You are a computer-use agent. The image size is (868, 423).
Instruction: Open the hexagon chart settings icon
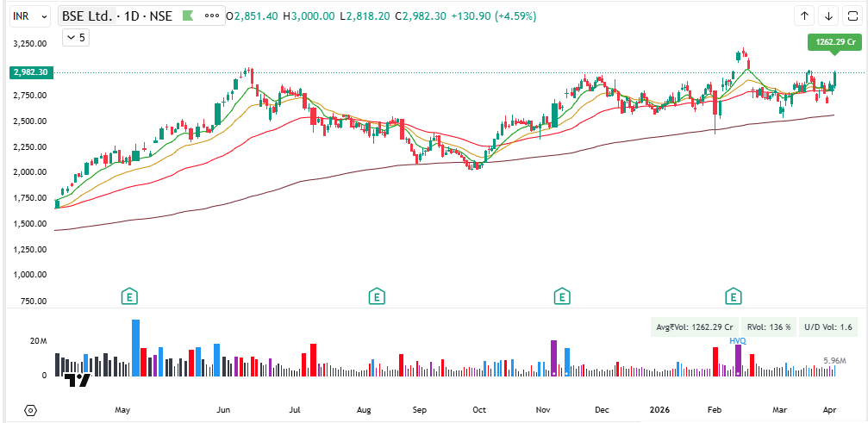(x=30, y=410)
